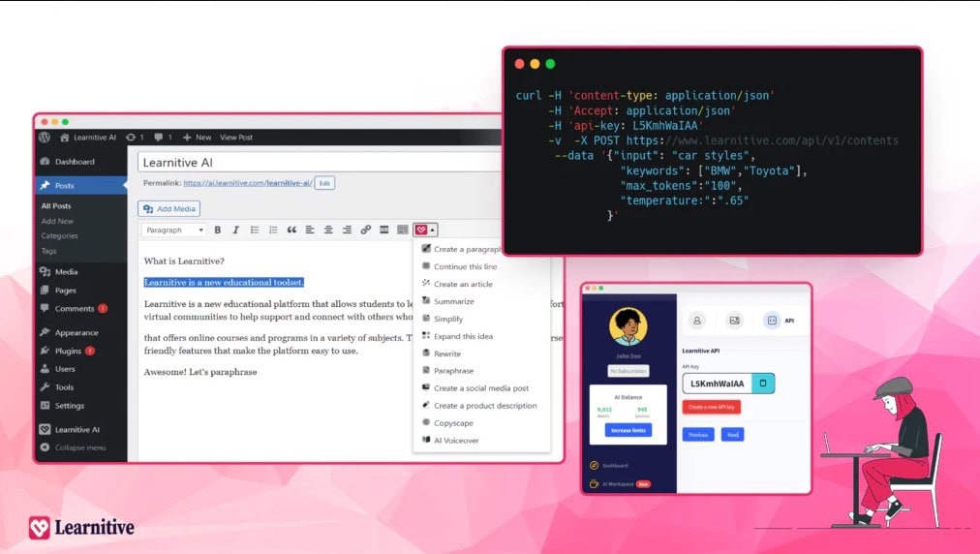Click the WordPress logo in admin bar
Image resolution: width=980 pixels, height=554 pixels.
click(45, 138)
